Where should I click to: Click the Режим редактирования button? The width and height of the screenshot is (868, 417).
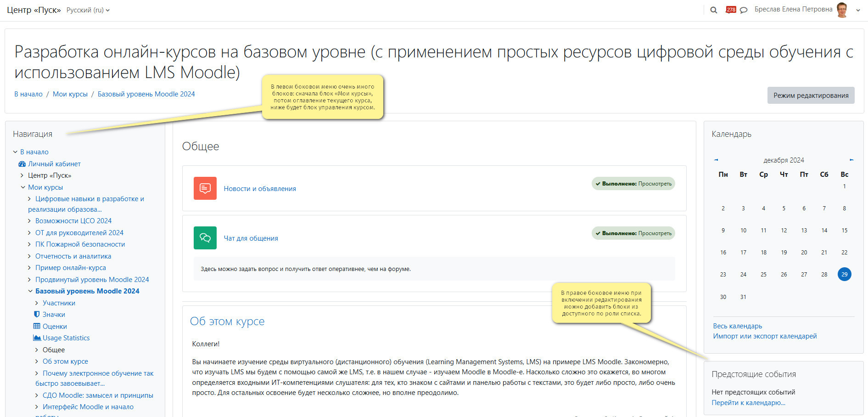[811, 95]
